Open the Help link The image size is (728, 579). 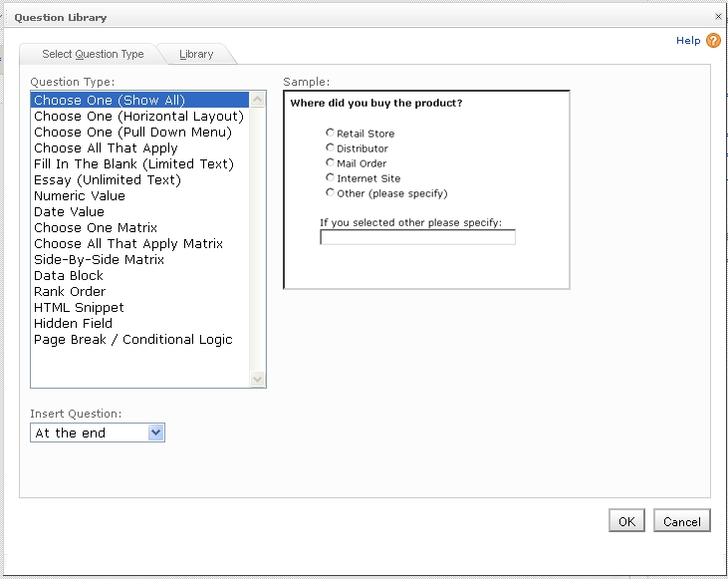688,41
